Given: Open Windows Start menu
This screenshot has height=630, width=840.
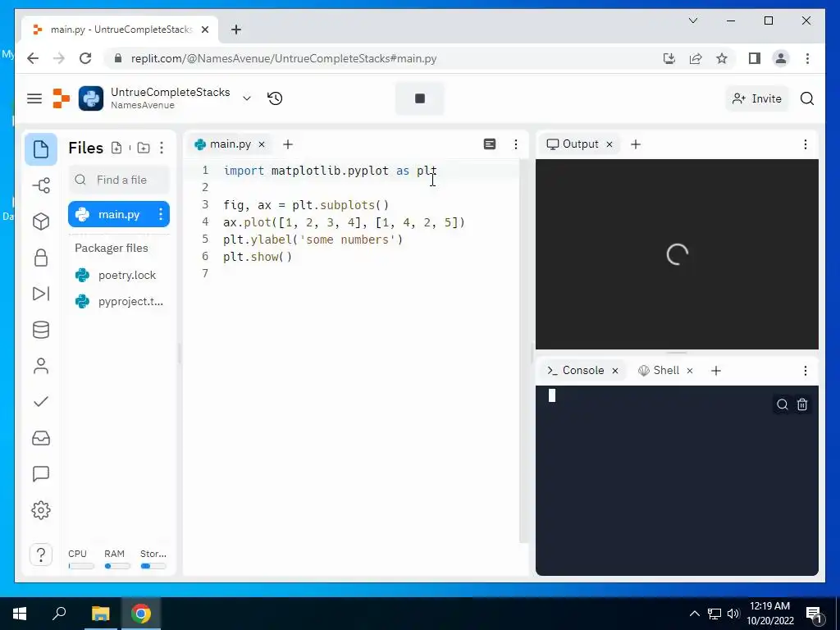Looking at the screenshot, I should pos(20,614).
